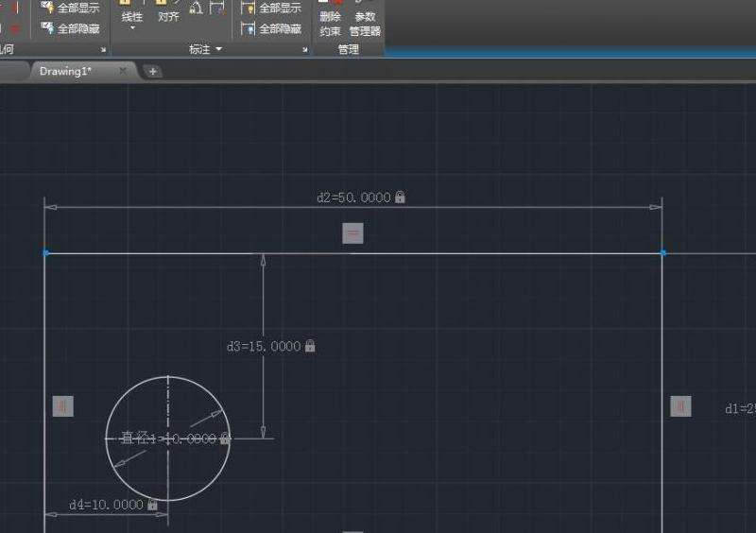Click the lock icon beside d2=50.0000

(400, 197)
